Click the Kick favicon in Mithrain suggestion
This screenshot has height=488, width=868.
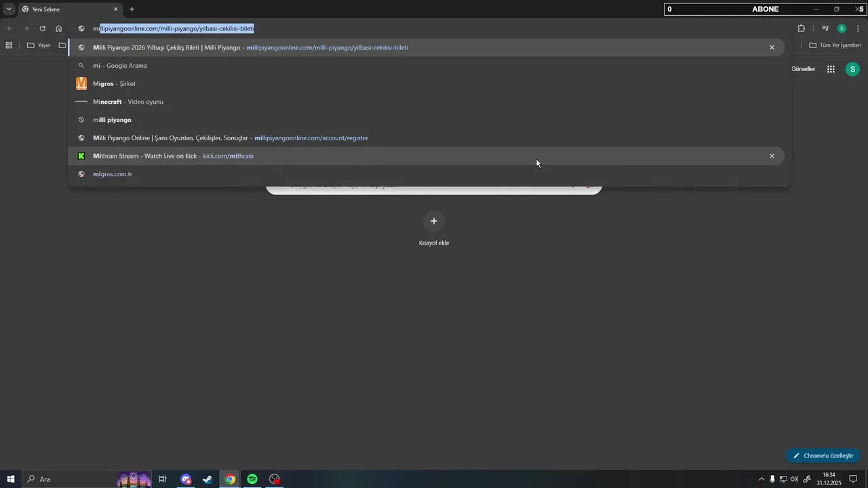coord(81,156)
